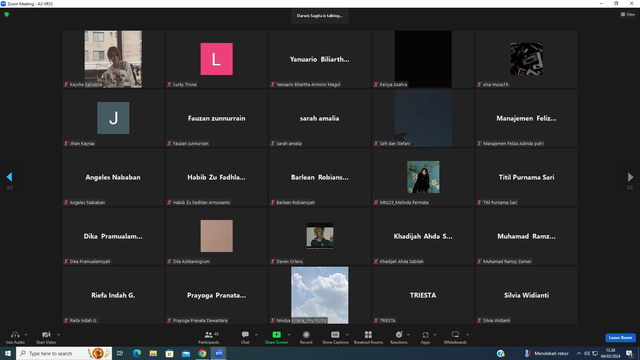This screenshot has width=640, height=360.
Task: Open Whiteboards
Action: [x=455, y=337]
